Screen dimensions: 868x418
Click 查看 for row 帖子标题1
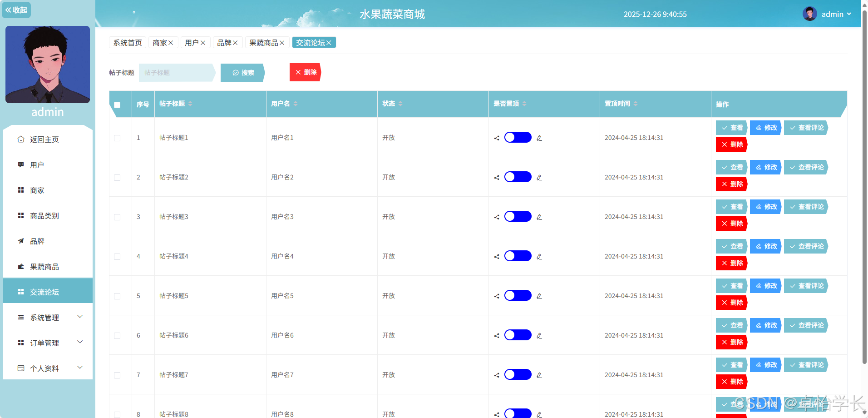point(732,128)
